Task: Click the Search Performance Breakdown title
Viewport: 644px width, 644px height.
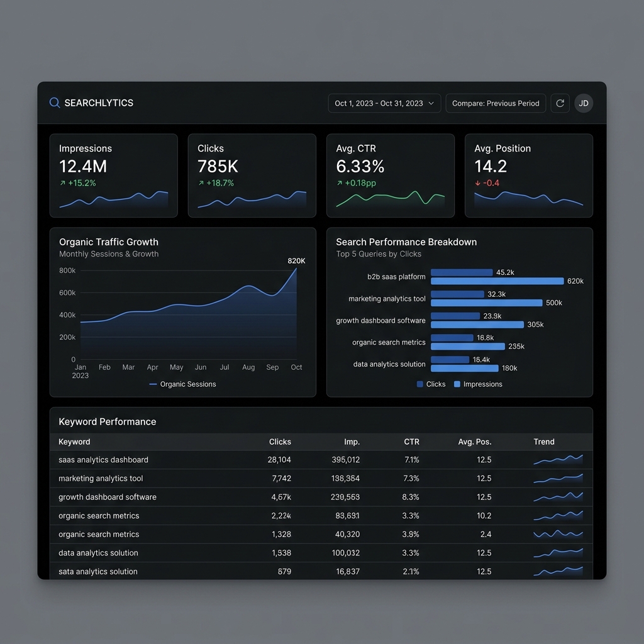Action: (406, 242)
